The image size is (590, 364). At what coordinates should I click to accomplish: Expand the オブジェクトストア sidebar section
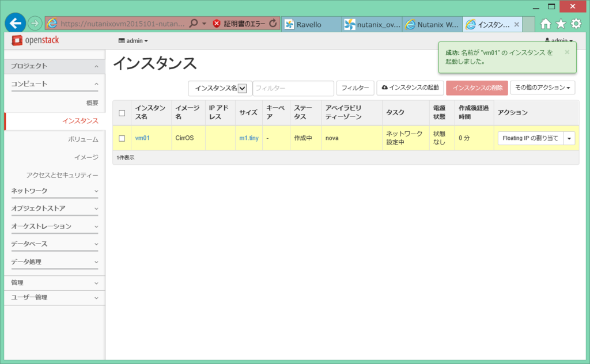tap(55, 208)
